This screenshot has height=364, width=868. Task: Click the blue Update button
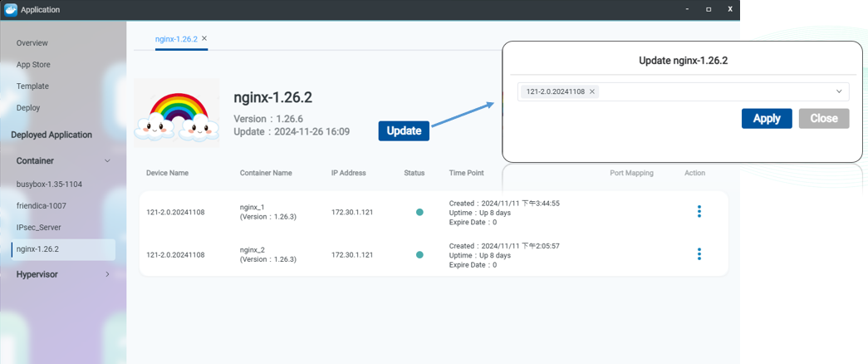click(x=405, y=130)
